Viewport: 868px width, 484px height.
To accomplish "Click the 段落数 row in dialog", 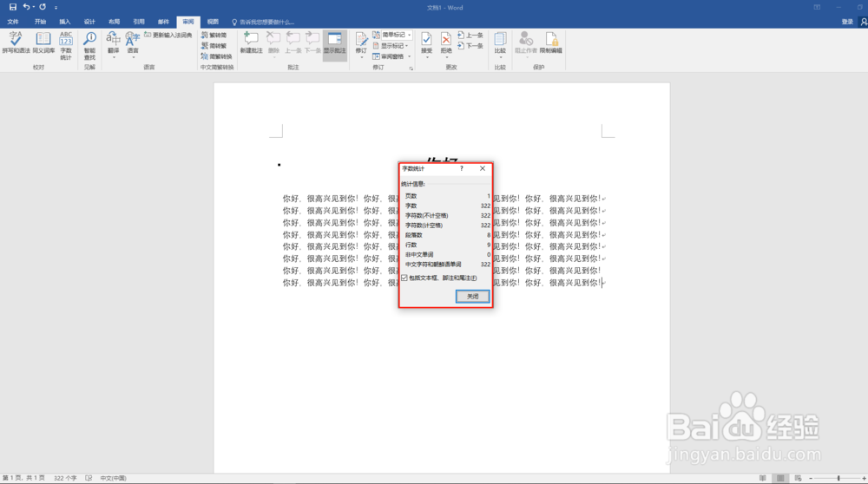I will point(447,235).
